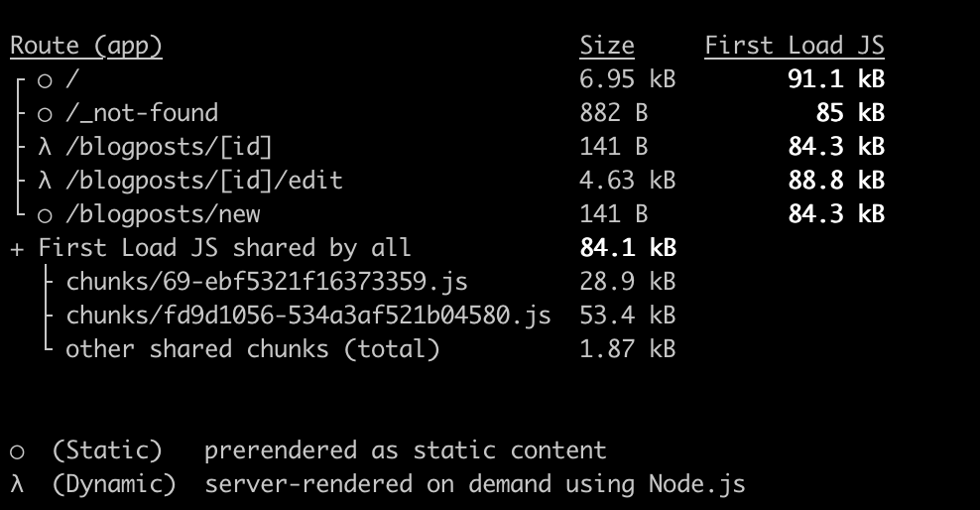Click chunks/69-ebf5321f16373359.js file name
This screenshot has width=980, height=510.
coord(267,282)
